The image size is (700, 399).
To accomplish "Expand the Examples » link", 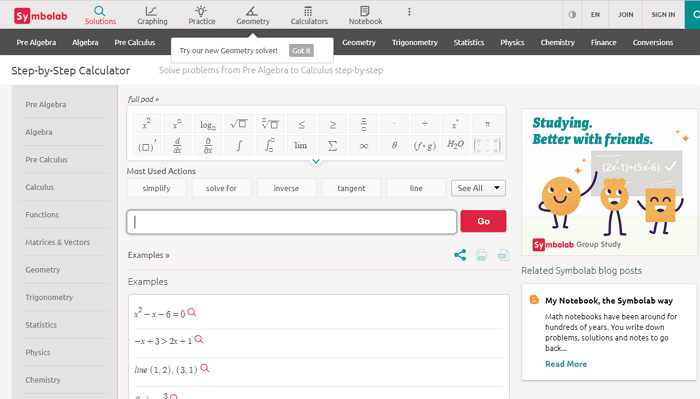I will click(148, 255).
